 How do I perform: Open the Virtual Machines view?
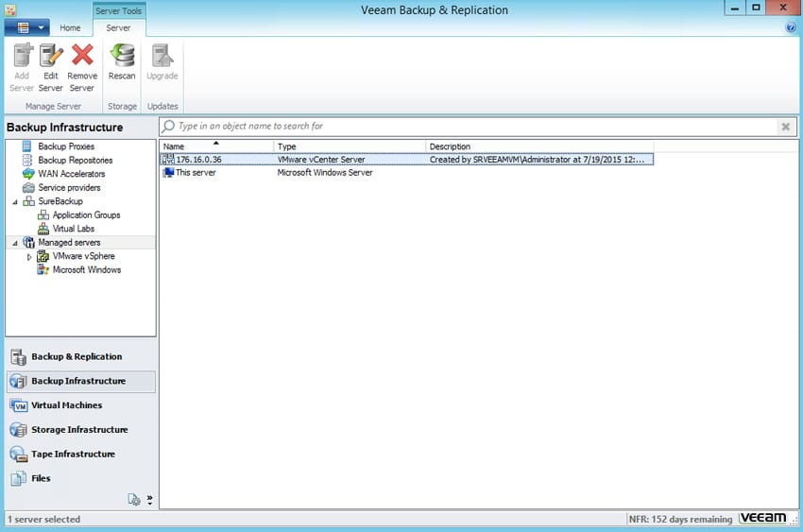(x=81, y=405)
